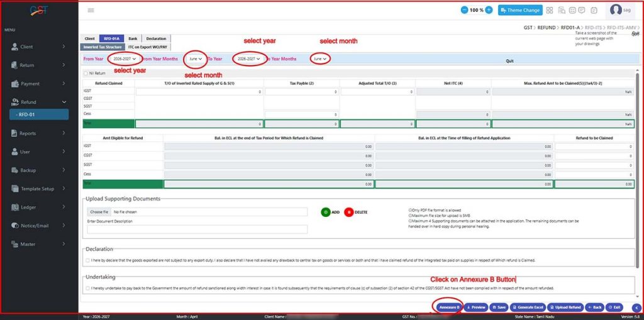Click the CGST Refund to be Claimed field
The image size is (644, 320).
coord(594,156)
